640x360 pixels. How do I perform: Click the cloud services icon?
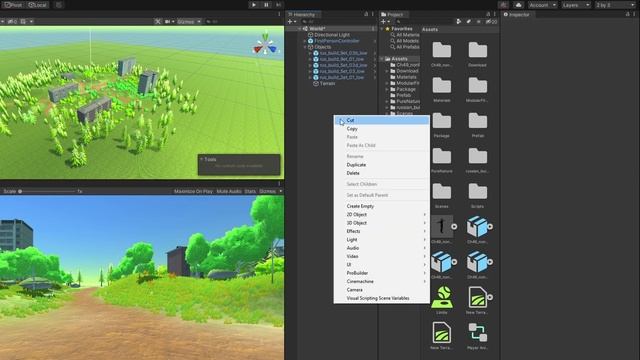click(x=518, y=5)
